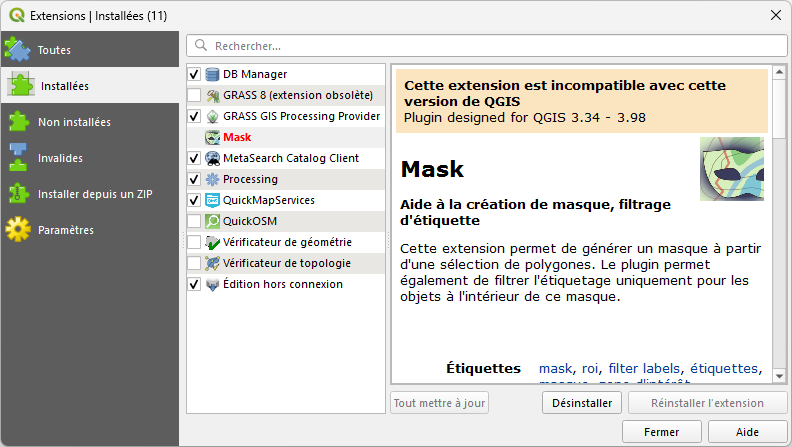Enable the QuickOSM checkbox
Viewport: 792px width, 447px height.
click(x=194, y=221)
